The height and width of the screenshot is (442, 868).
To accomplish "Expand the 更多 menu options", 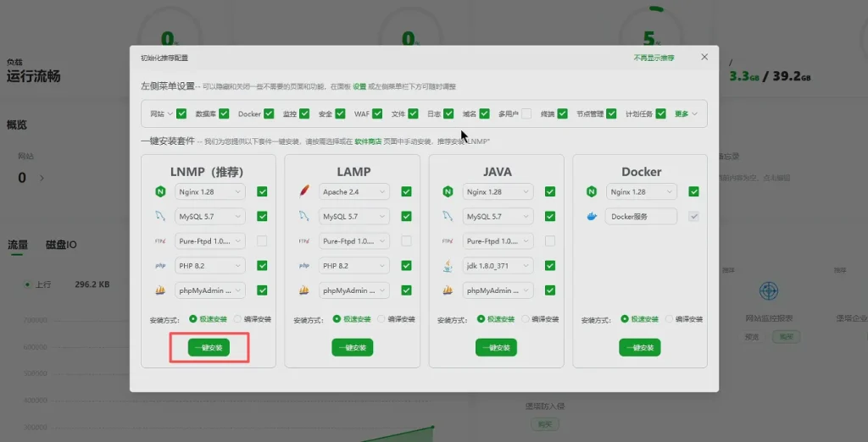I will pos(686,113).
